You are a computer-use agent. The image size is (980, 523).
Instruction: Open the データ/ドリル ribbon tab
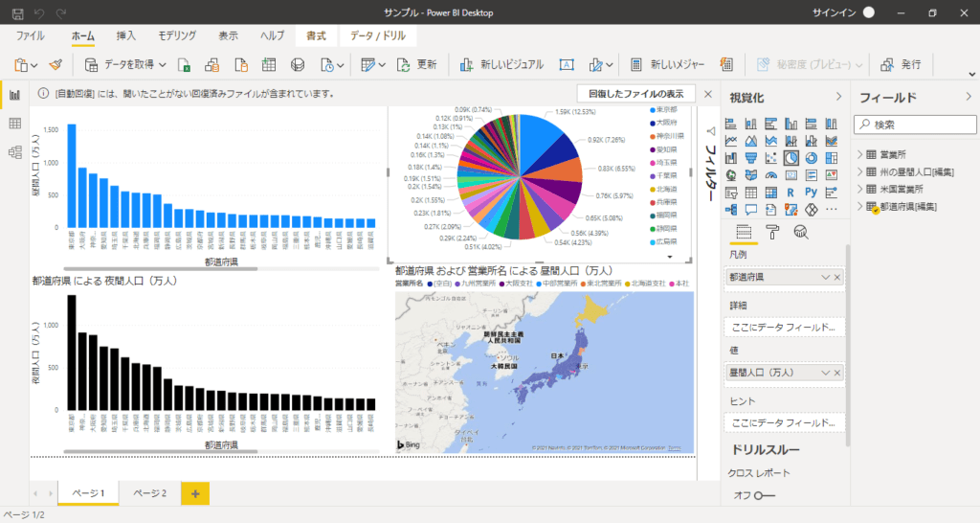[x=378, y=35]
